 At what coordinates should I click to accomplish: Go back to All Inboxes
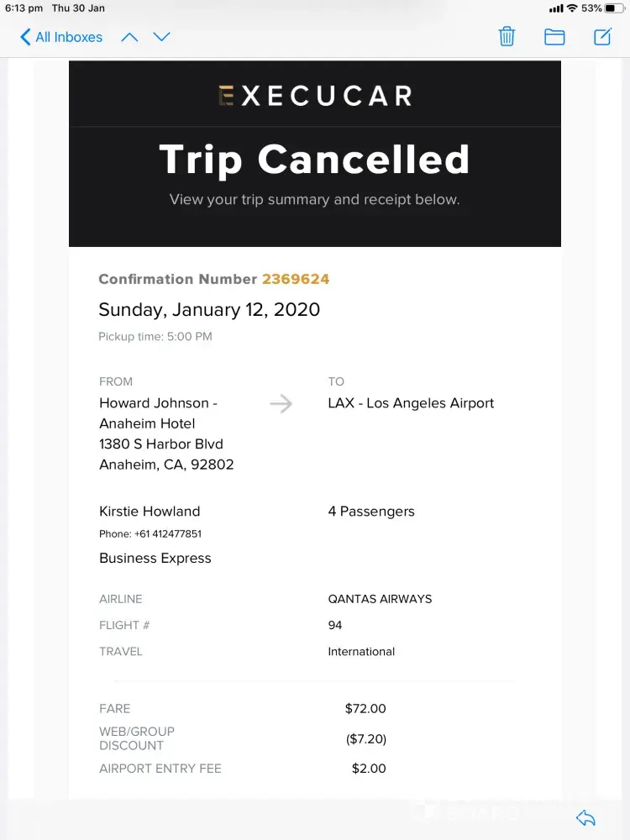pos(61,37)
